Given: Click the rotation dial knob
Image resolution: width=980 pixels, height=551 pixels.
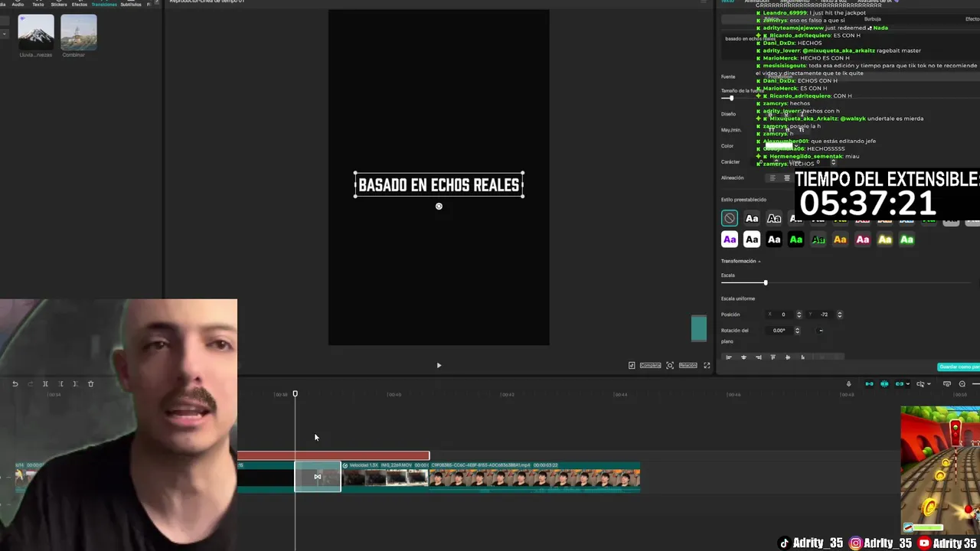Looking at the screenshot, I should pos(821,331).
